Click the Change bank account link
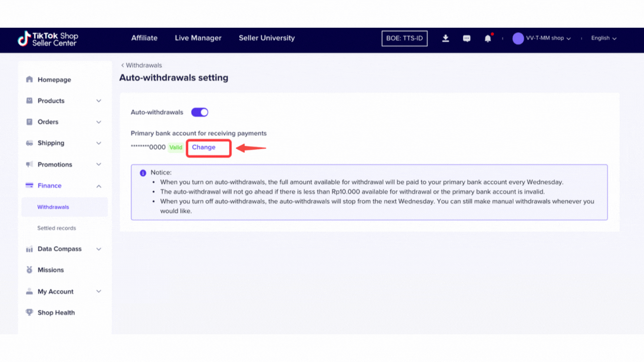Screen dimensions: 644x362 [x=203, y=147]
